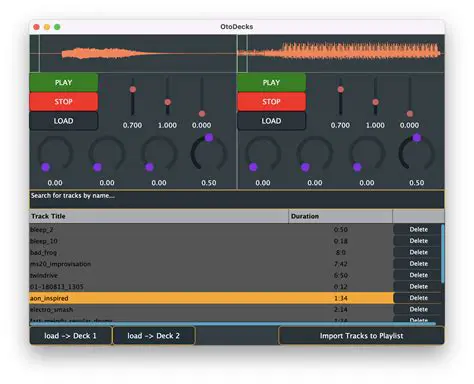Screen dimensions: 474x384
Task: Click the playlist horizontal scrollbar
Action: tap(233, 324)
